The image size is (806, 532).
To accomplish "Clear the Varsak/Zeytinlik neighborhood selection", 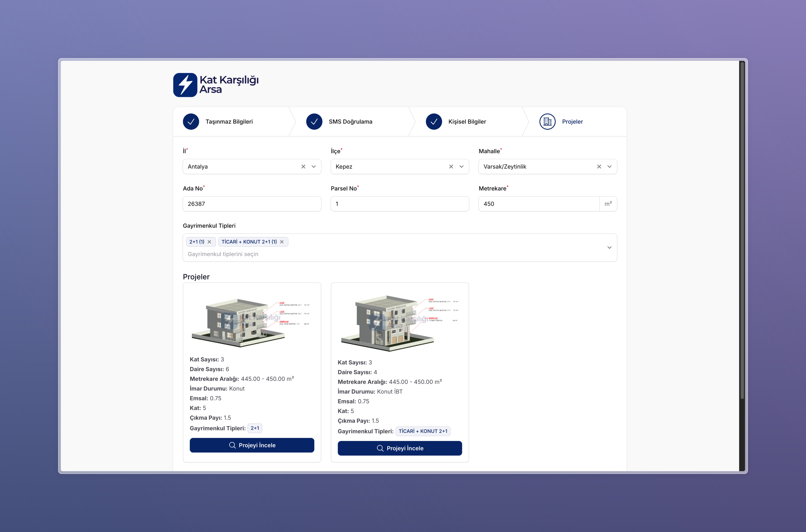I will coord(599,167).
